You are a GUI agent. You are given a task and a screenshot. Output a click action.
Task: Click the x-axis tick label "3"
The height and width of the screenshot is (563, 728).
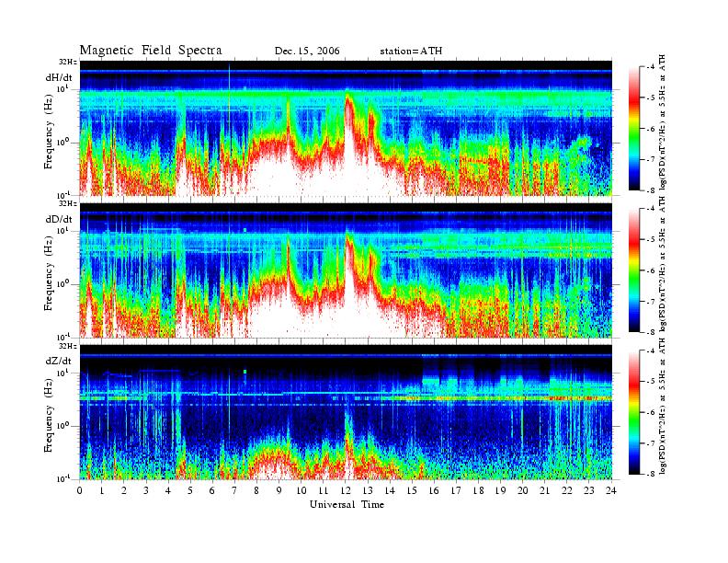tap(146, 491)
